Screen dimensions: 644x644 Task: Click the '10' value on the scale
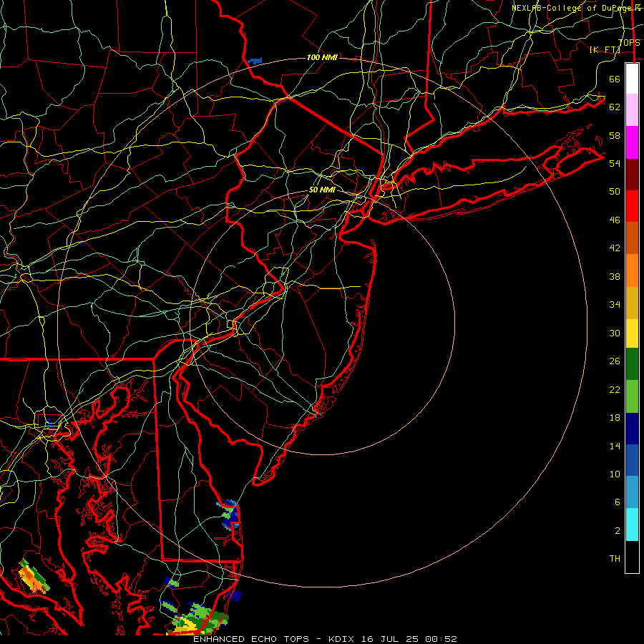coord(615,474)
